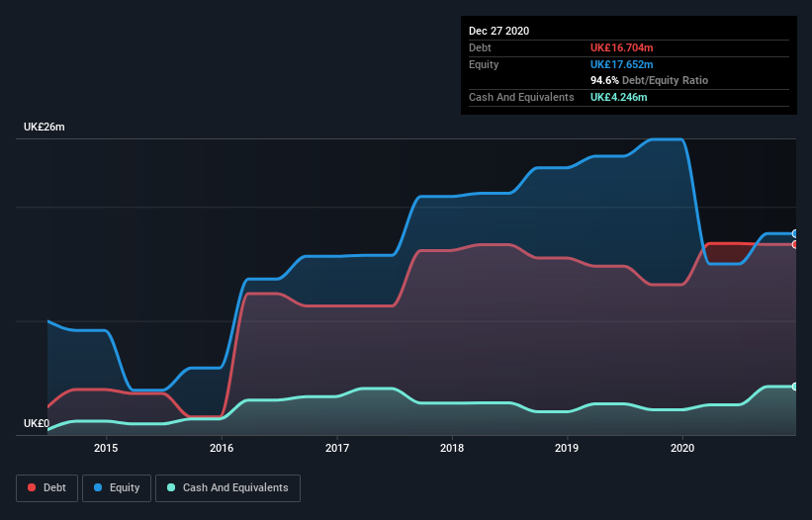812x520 pixels.
Task: Click the UK£4.246m cash value
Action: pyautogui.click(x=619, y=97)
